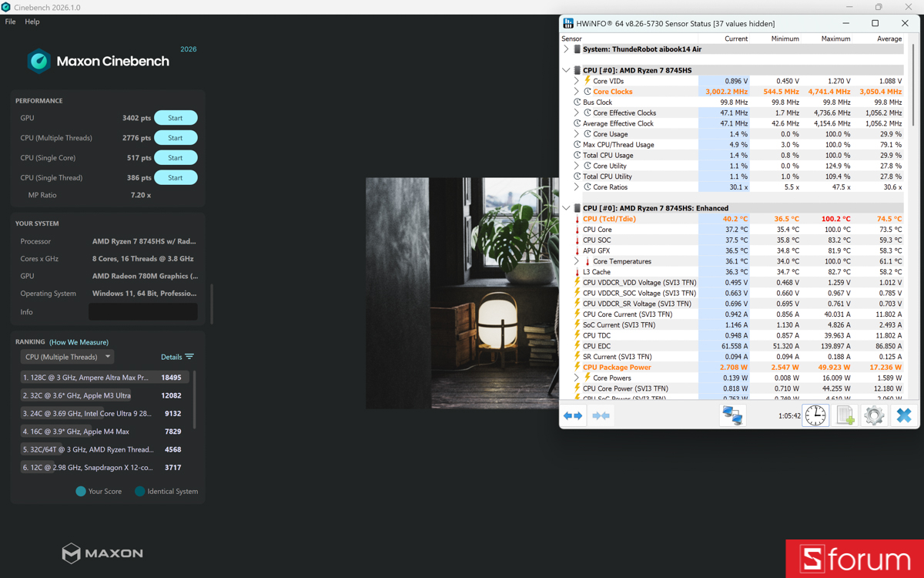Screen dimensions: 924x578
Task: Click the CPU (Tctl/Tdie) thermometer icon
Action: 577,219
